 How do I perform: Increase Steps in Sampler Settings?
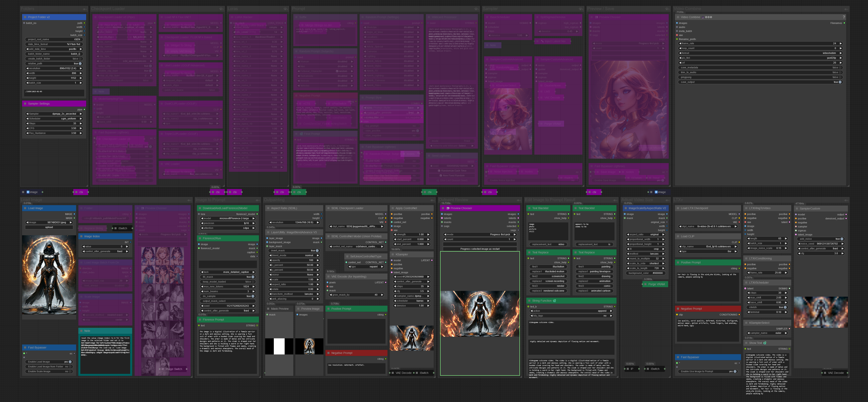[81, 124]
